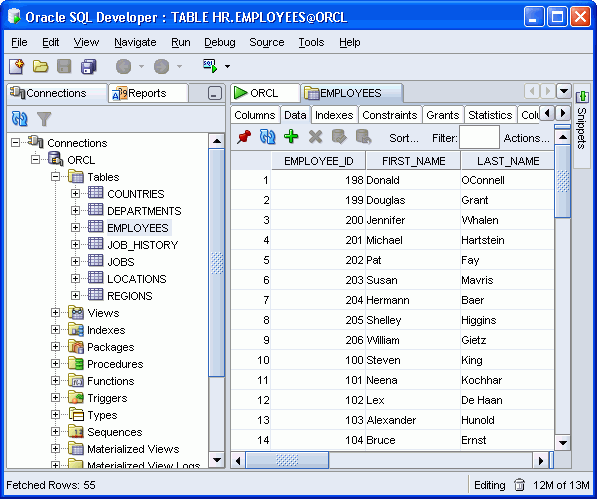
Task: Click the Commit Changes icon
Action: [x=339, y=137]
